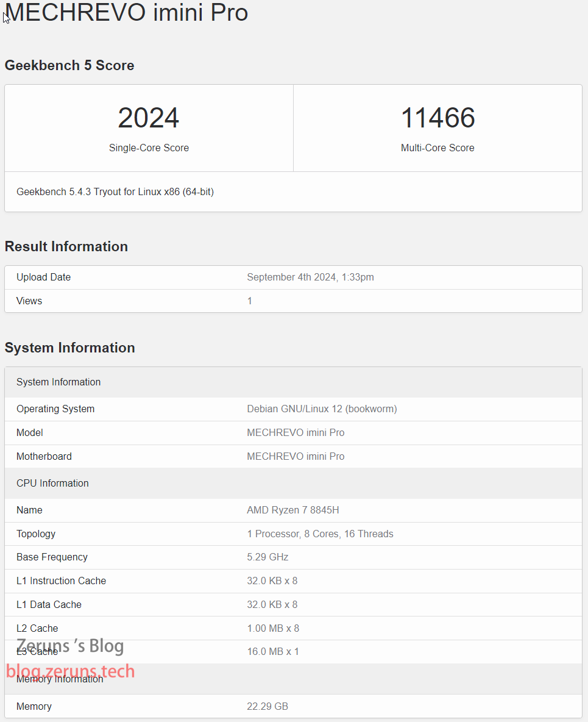This screenshot has height=722, width=588.
Task: Click the Views row label
Action: pos(29,301)
